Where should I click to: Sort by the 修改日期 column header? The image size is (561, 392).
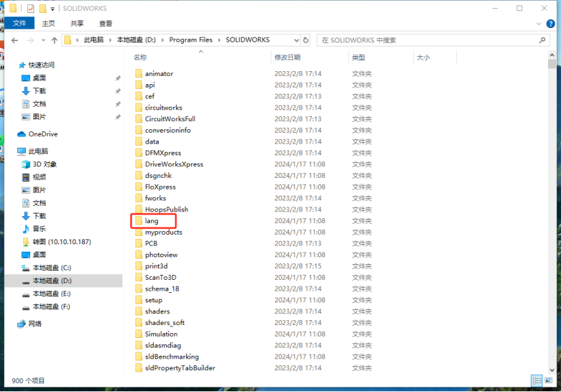pos(287,57)
